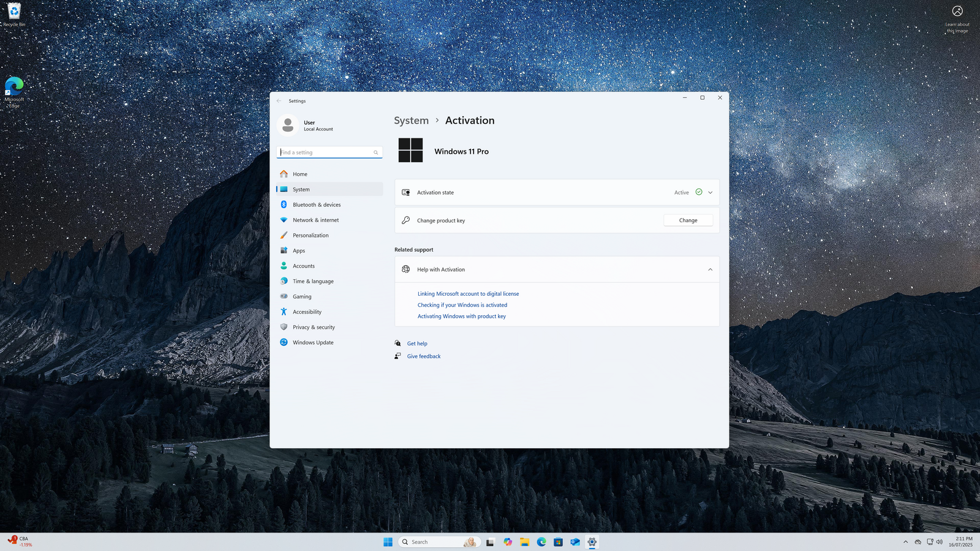
Task: Click Learn about this image icon
Action: (x=957, y=20)
